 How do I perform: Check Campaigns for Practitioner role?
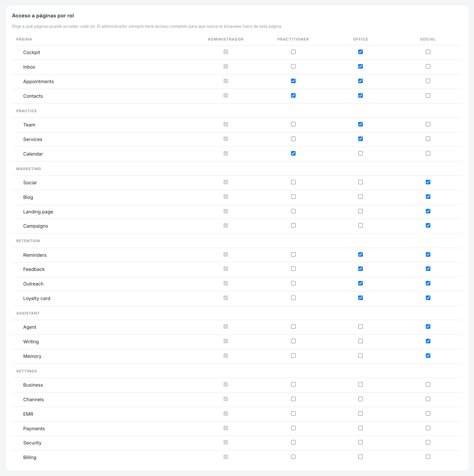click(293, 225)
